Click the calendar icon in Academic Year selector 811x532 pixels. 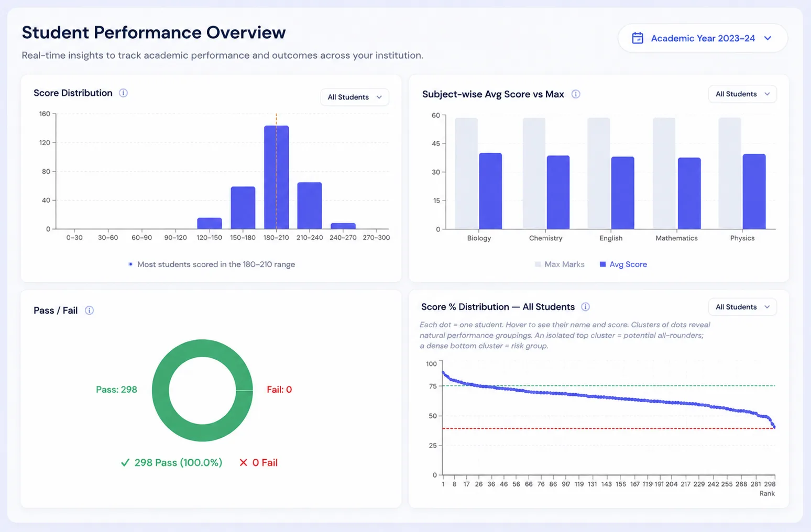638,38
